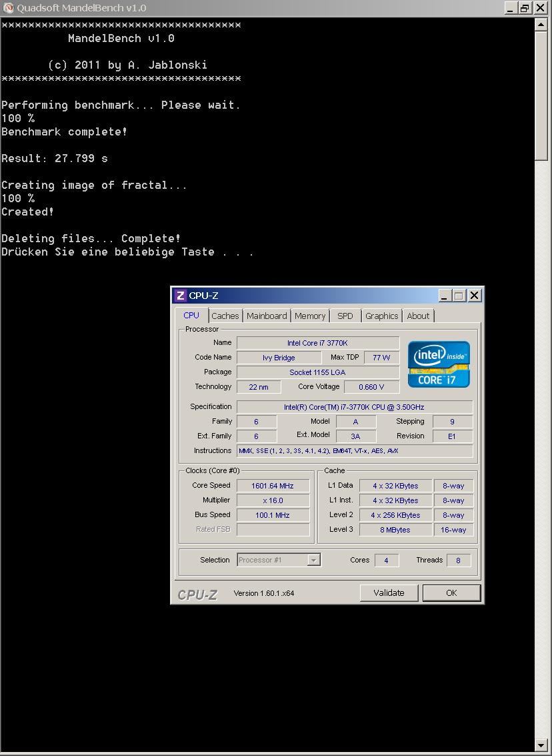552x756 pixels.
Task: Click the scroll-up arrow of MandelBench console
Action: click(541, 24)
